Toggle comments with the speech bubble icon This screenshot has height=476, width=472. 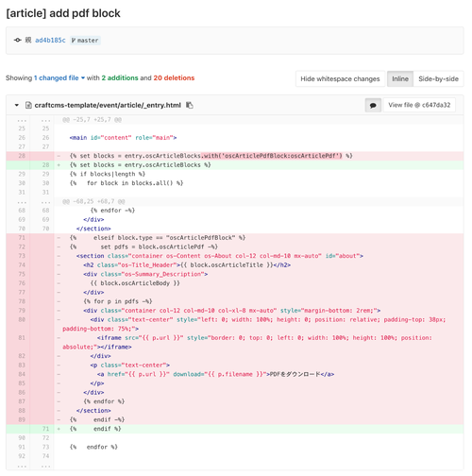click(x=373, y=105)
